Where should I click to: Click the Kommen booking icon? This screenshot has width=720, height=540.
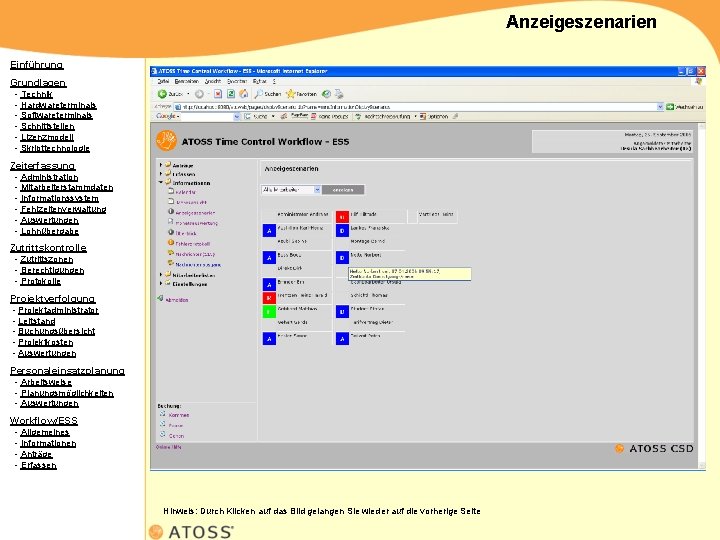tap(163, 414)
